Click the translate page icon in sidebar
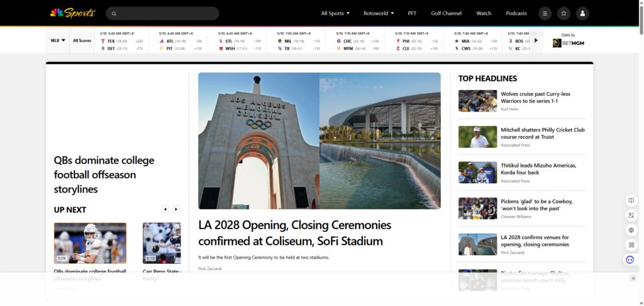The image size is (644, 306). pos(631,215)
